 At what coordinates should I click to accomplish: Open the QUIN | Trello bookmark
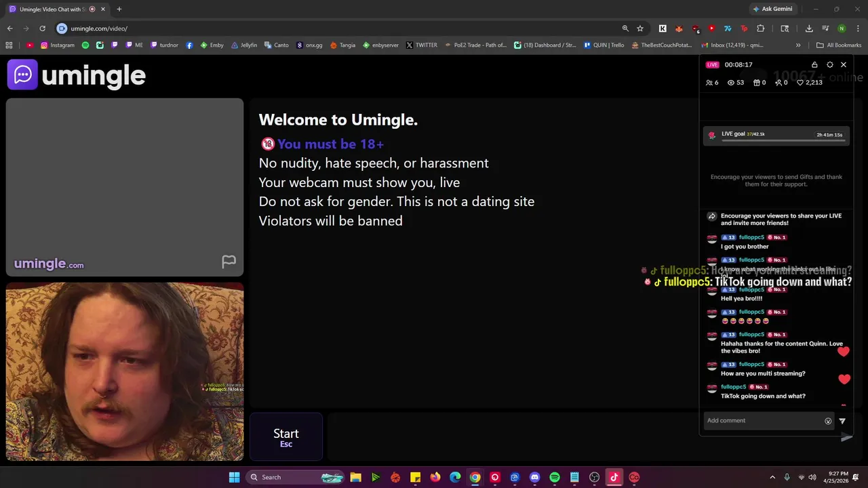click(604, 45)
